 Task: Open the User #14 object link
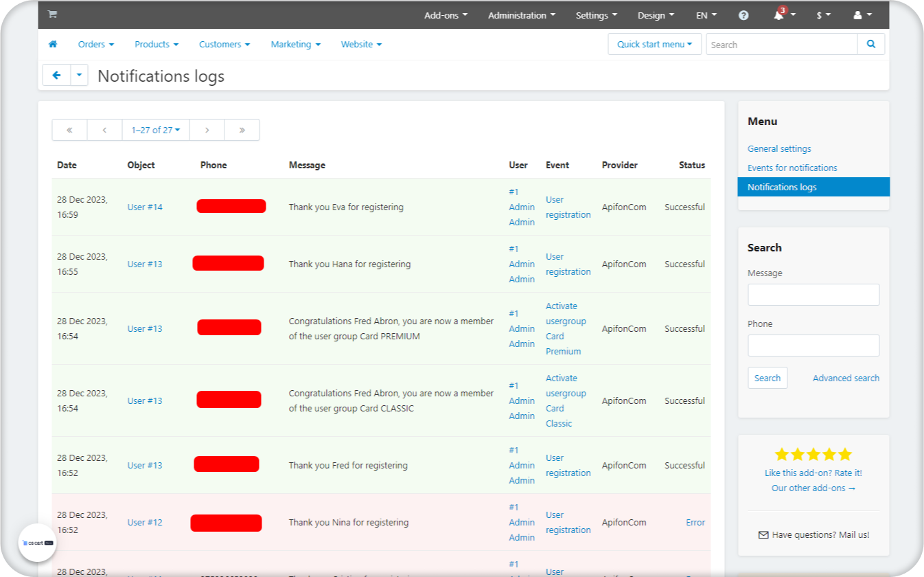tap(145, 207)
